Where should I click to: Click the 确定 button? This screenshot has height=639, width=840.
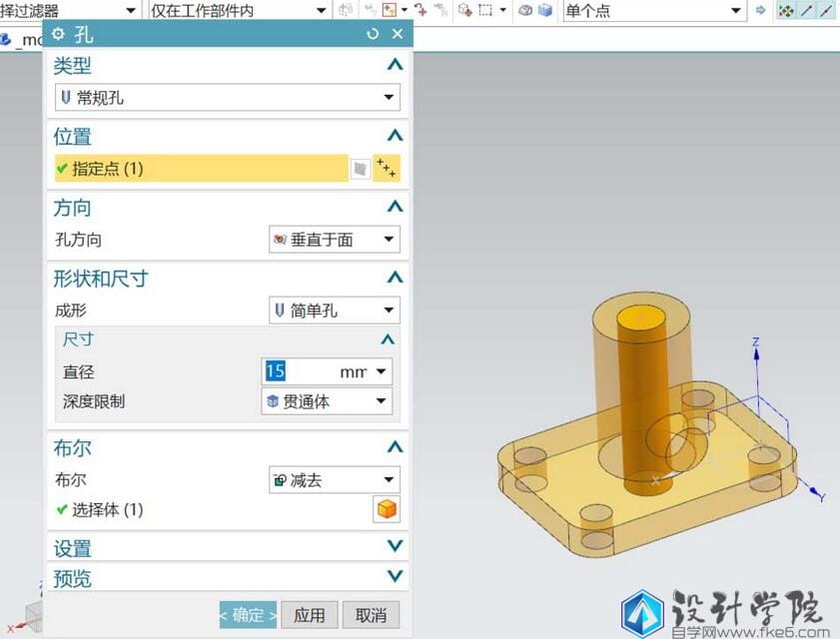[248, 615]
